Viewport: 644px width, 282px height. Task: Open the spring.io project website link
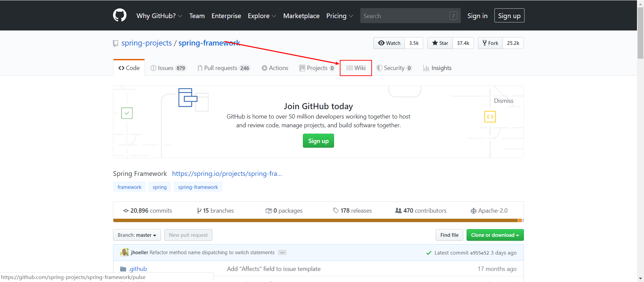coord(227,173)
